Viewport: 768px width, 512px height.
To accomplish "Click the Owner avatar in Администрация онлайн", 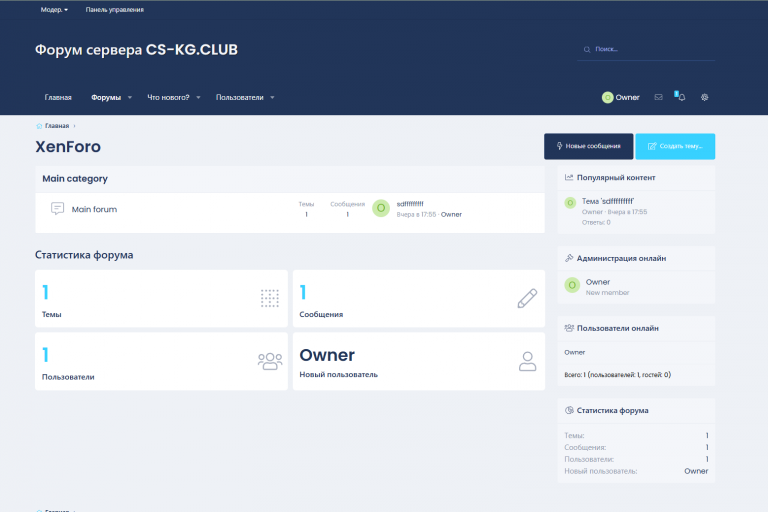I will click(572, 285).
